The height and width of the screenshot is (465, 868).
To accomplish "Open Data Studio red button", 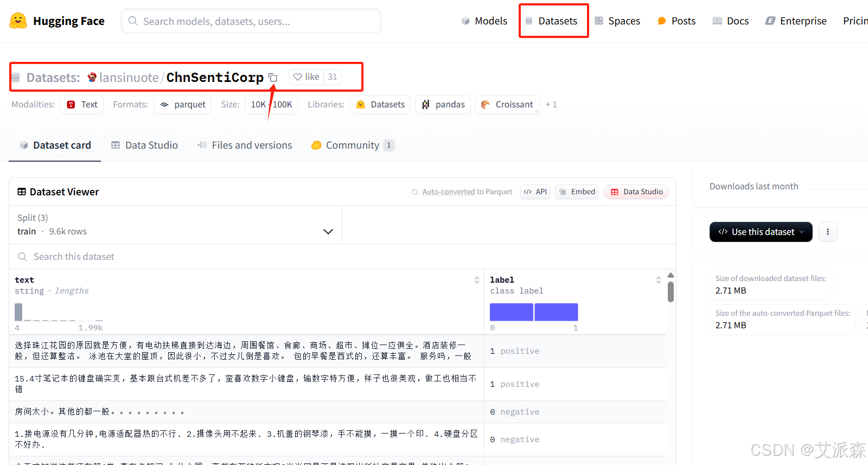I will pos(636,192).
